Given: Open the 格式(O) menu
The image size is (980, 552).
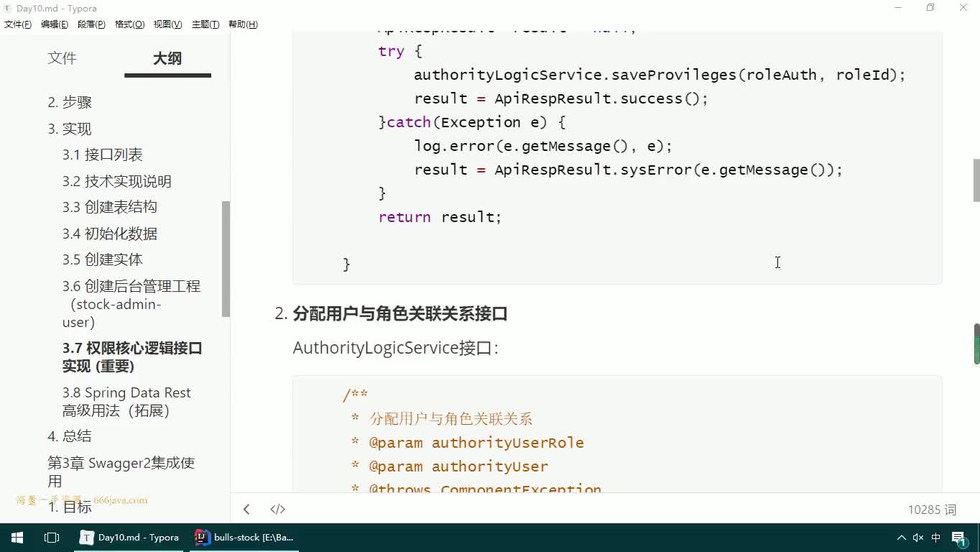Looking at the screenshot, I should [129, 24].
